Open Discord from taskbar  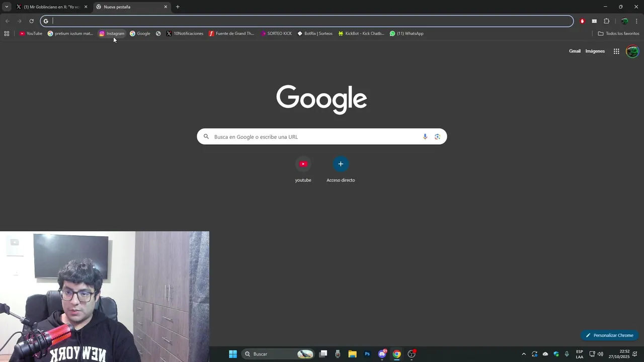[382, 354]
